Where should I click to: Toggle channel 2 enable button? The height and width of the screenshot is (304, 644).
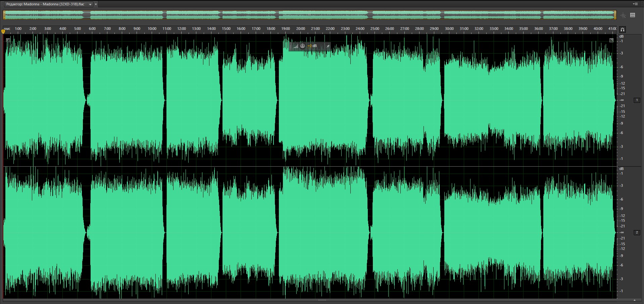(x=637, y=232)
